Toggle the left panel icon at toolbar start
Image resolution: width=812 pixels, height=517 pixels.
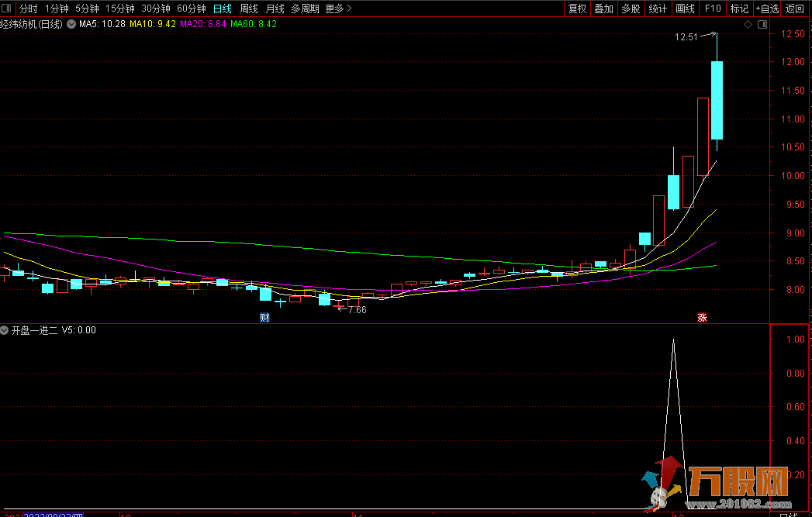(x=6, y=9)
